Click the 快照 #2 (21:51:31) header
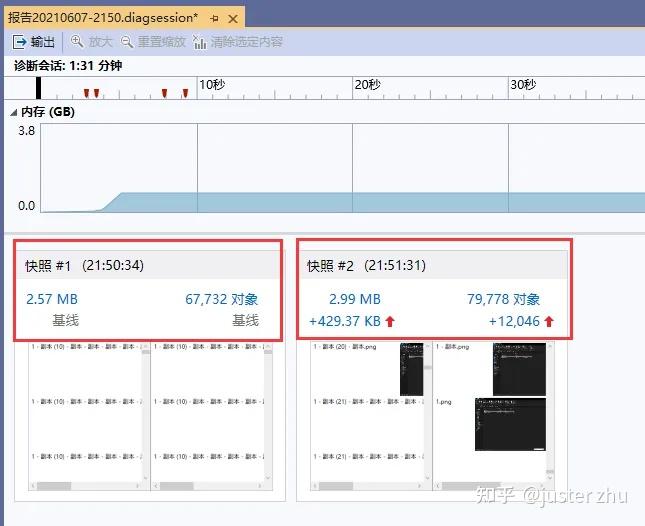The height and width of the screenshot is (526, 645). pyautogui.click(x=434, y=265)
